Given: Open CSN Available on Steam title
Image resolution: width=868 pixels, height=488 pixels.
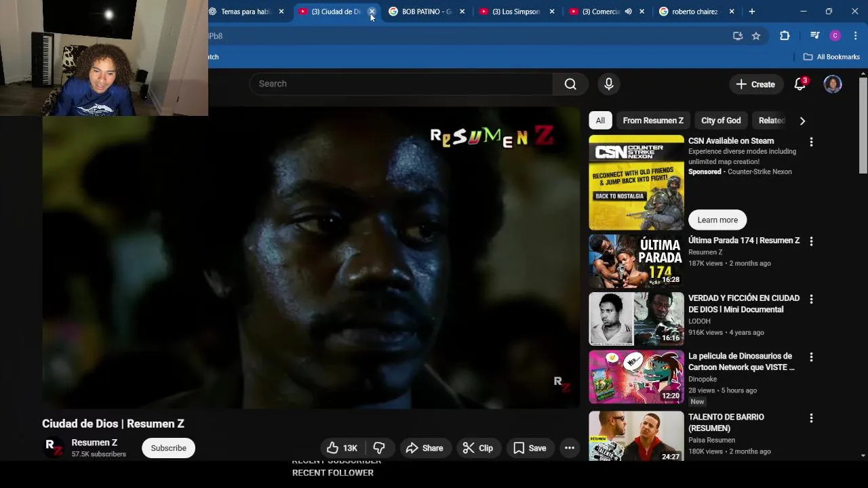Looking at the screenshot, I should (731, 141).
